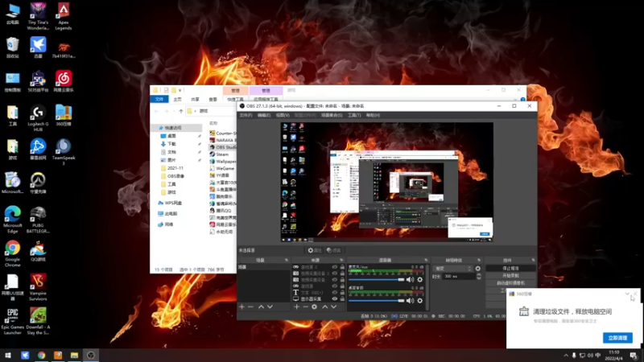Pop out the 场景 dock panel

[287, 260]
